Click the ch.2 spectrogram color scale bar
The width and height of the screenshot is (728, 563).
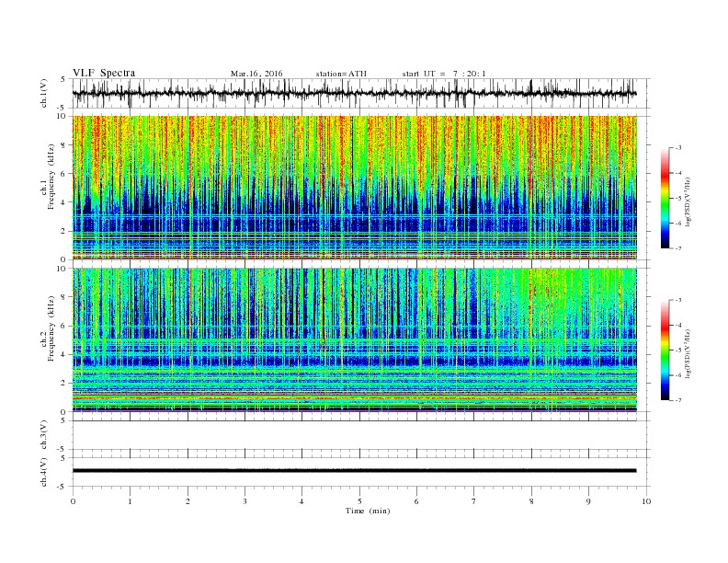(665, 350)
